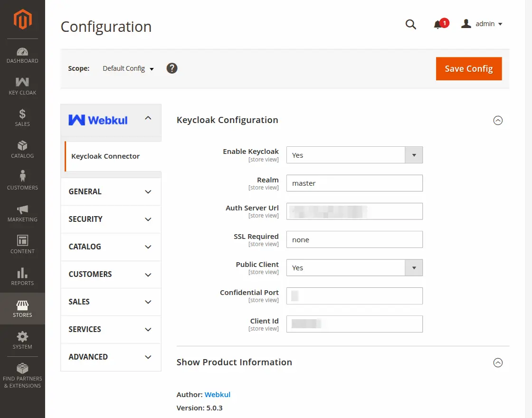Click the Configuration page title

(106, 27)
